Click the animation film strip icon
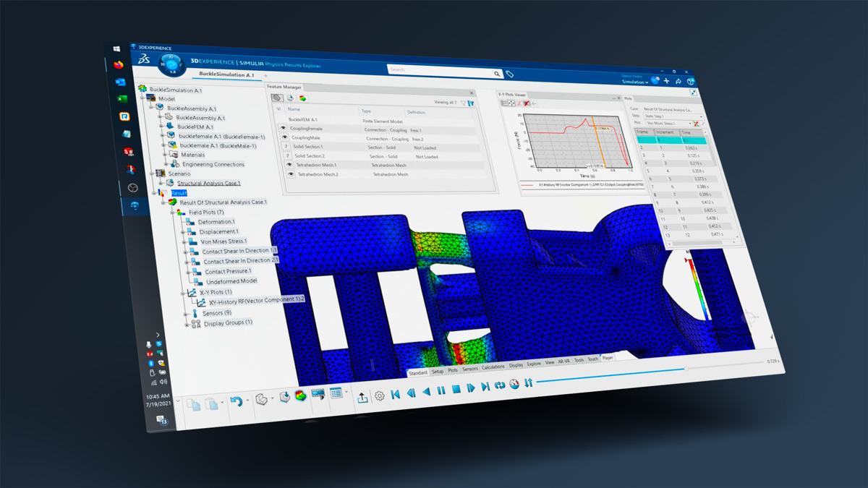Viewport: 868px width, 488px height. coord(318,395)
